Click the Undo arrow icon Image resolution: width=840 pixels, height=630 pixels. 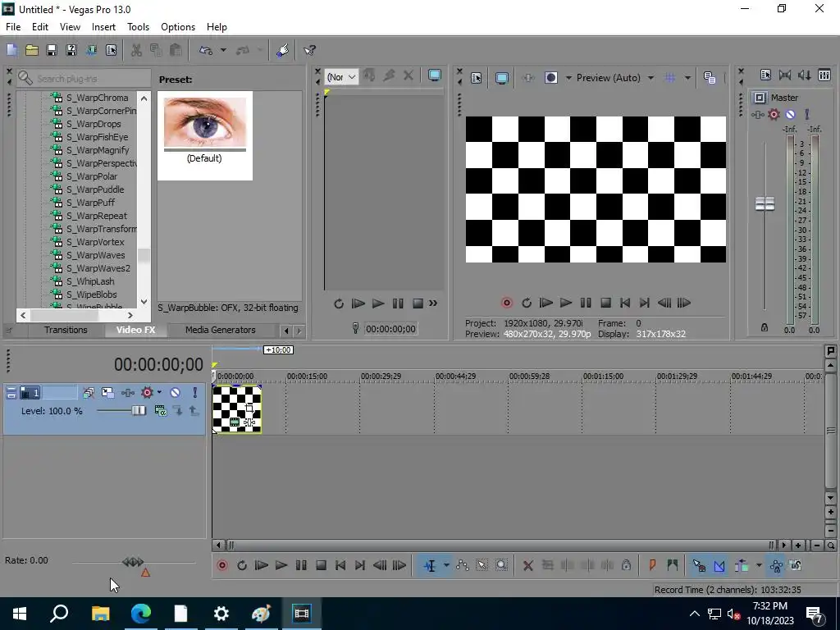tap(206, 50)
